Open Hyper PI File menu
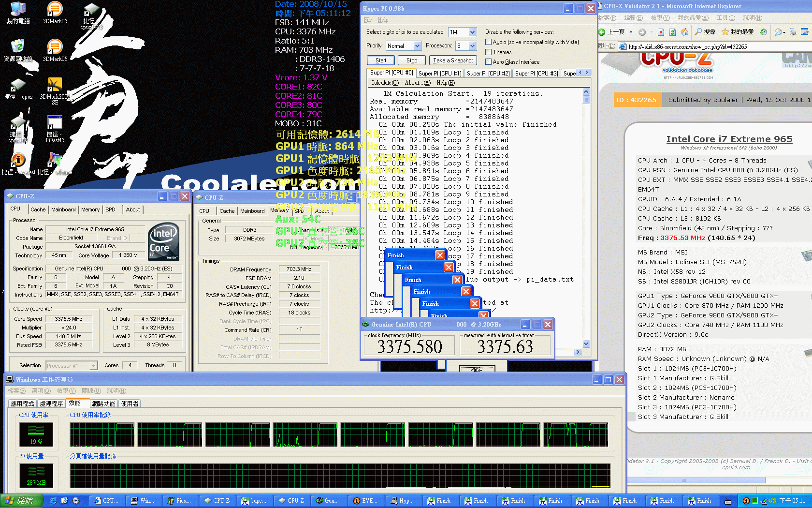 [368, 20]
